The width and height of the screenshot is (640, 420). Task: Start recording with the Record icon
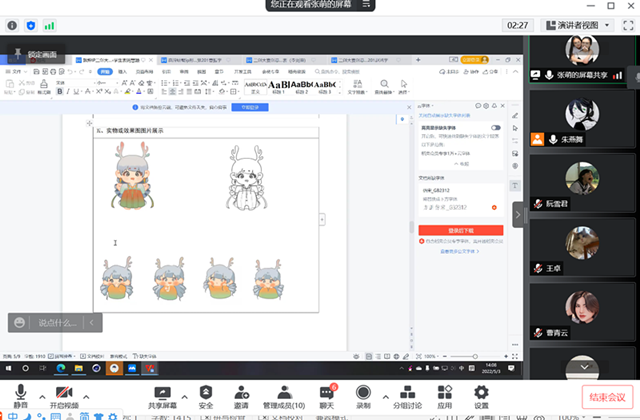point(363,394)
